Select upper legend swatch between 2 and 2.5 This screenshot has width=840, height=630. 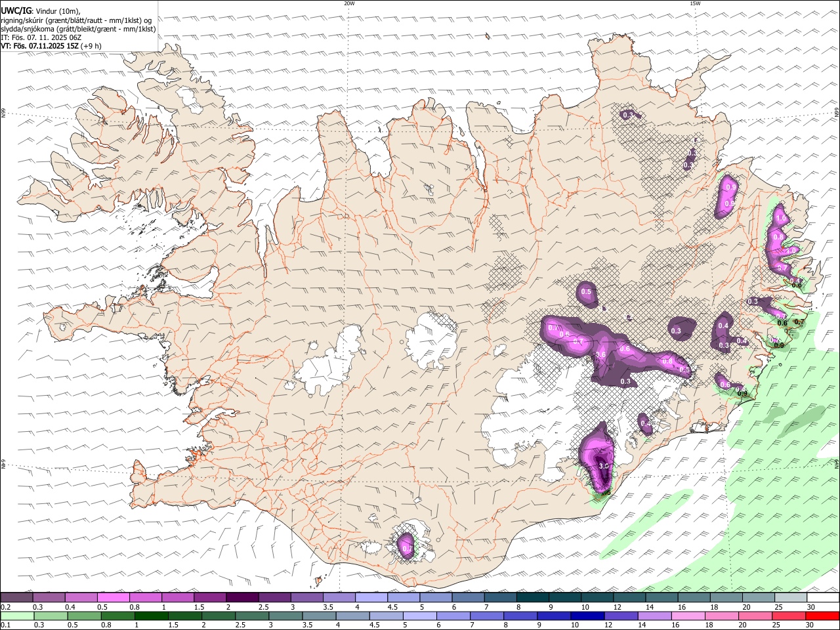coord(242,597)
